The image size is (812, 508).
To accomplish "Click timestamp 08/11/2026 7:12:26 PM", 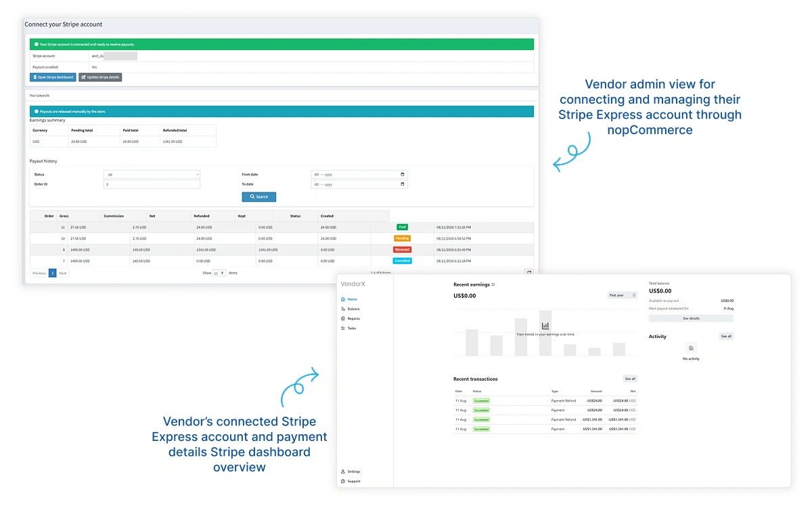I will tap(453, 228).
